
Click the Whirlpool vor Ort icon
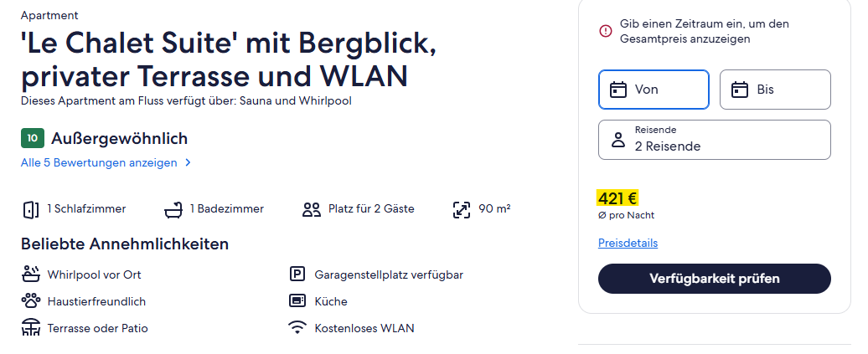tap(31, 274)
